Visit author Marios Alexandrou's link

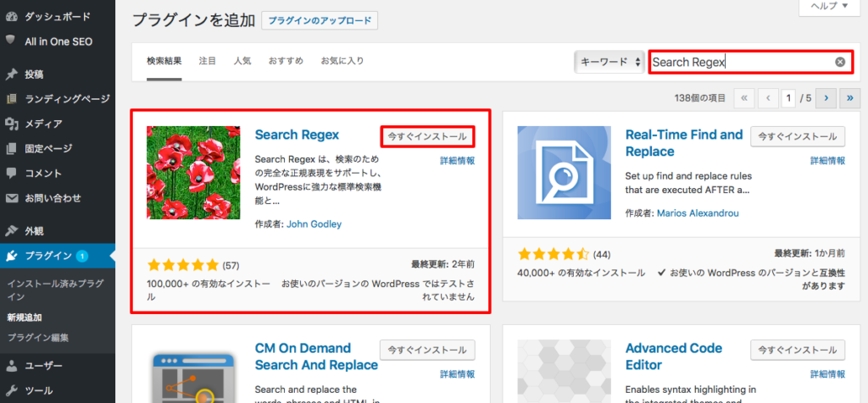point(698,213)
